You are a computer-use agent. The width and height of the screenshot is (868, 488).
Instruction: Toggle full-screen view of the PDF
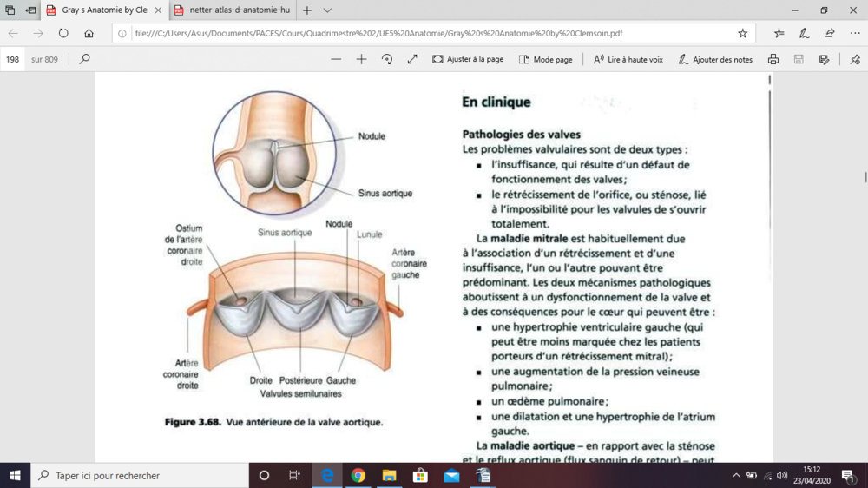[412, 59]
